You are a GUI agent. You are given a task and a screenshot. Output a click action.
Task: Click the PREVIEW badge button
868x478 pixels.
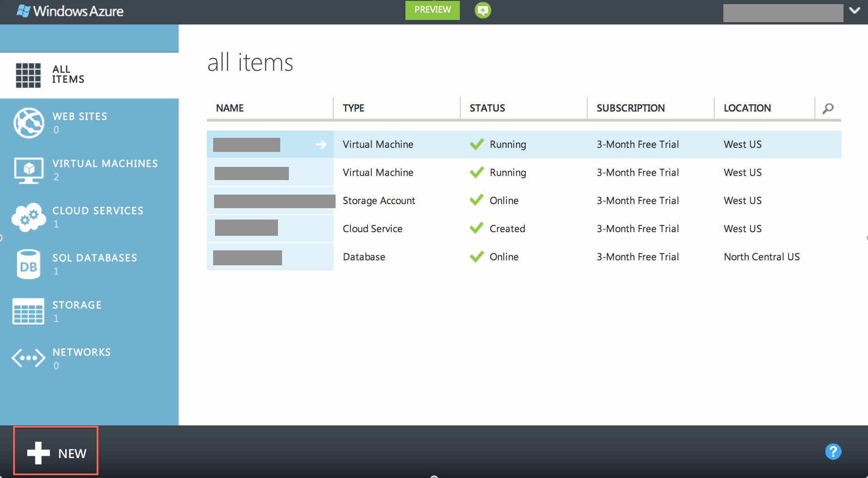432,10
